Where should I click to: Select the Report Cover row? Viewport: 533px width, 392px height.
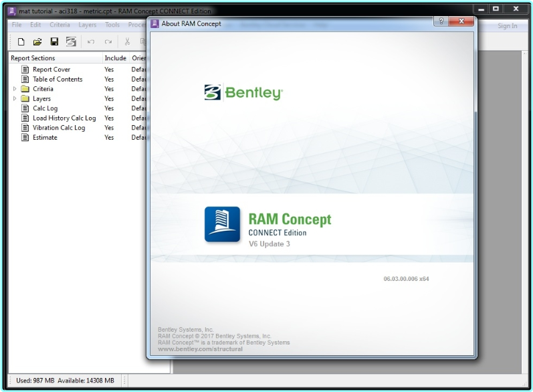pos(79,70)
